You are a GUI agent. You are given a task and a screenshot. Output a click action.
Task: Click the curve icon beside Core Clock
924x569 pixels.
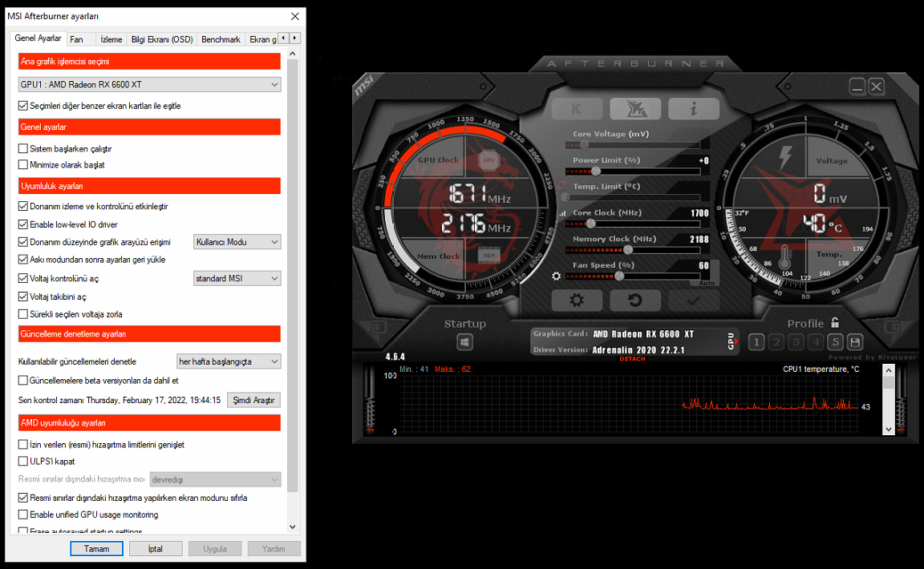[x=562, y=213]
